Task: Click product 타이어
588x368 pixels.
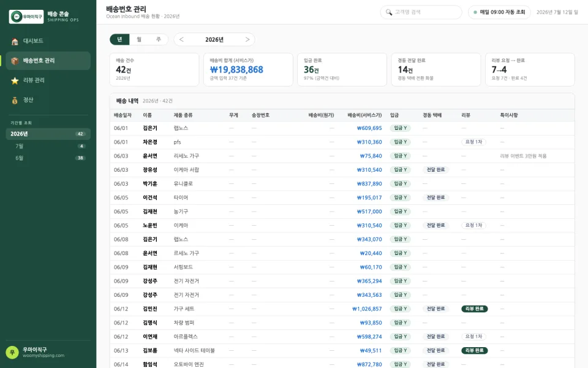Action: [x=181, y=197]
